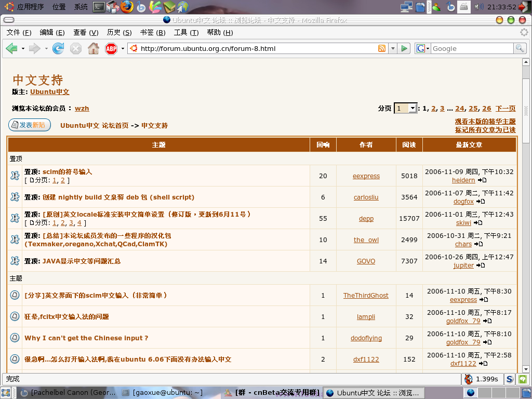Click the instant messenger buddy tray icon

point(436,7)
